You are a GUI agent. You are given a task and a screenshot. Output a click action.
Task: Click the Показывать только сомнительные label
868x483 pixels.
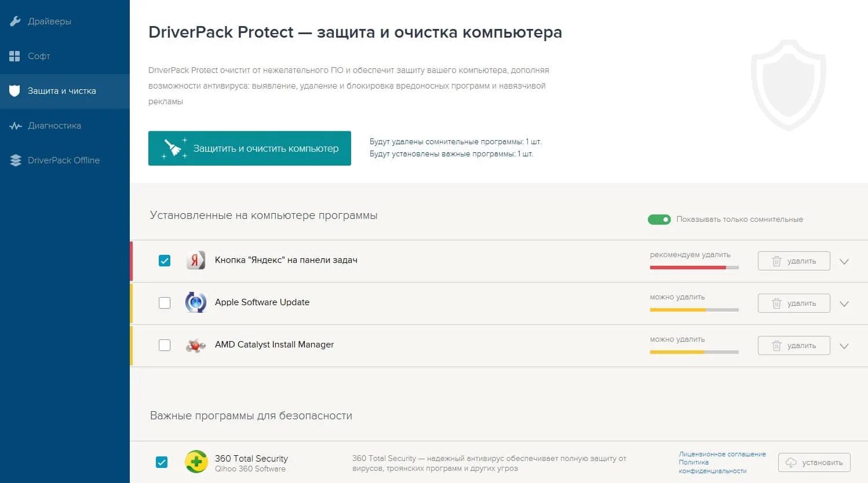click(740, 219)
